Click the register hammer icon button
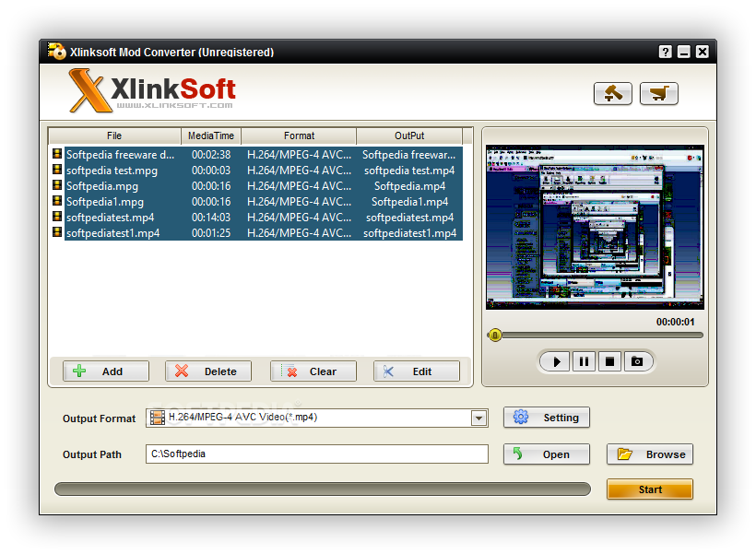Image resolution: width=756 pixels, height=554 pixels. click(x=612, y=93)
